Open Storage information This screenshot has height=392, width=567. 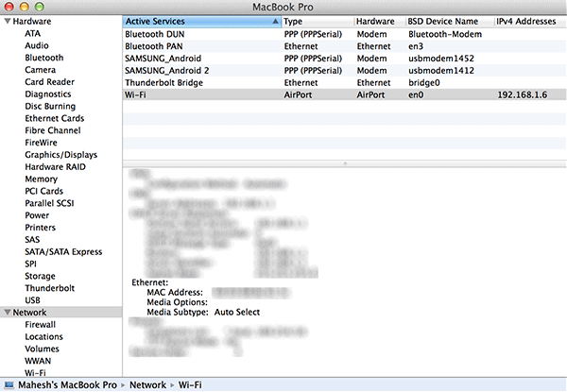tap(40, 276)
